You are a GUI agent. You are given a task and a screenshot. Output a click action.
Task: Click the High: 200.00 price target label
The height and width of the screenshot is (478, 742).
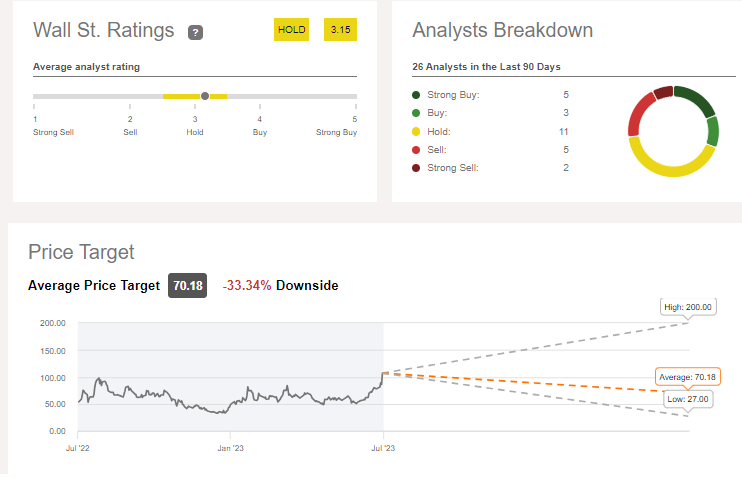(689, 305)
